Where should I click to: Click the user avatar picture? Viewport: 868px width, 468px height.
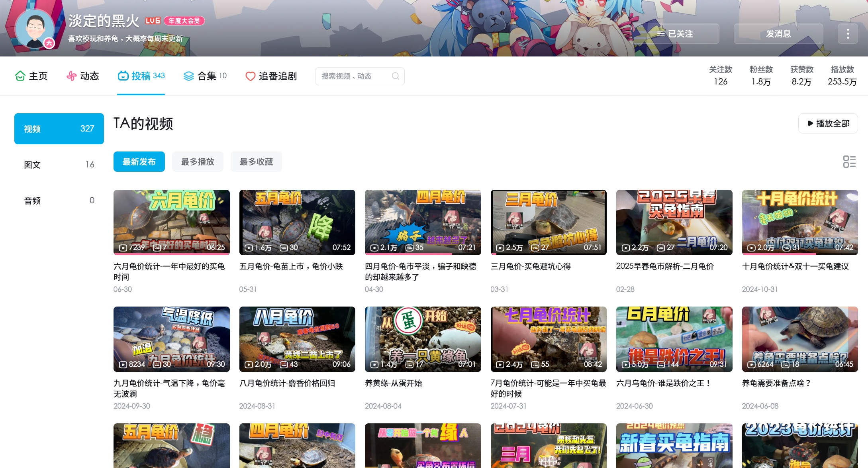coord(35,29)
